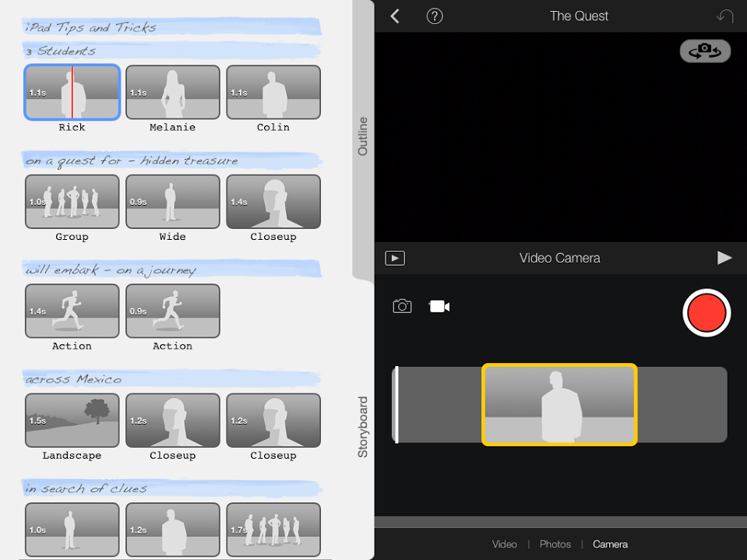Select the photo camera mode icon

[402, 306]
